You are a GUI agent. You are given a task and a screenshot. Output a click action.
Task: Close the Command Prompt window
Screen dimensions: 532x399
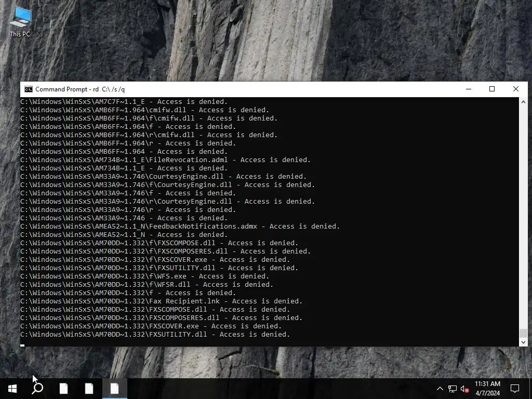coord(516,89)
